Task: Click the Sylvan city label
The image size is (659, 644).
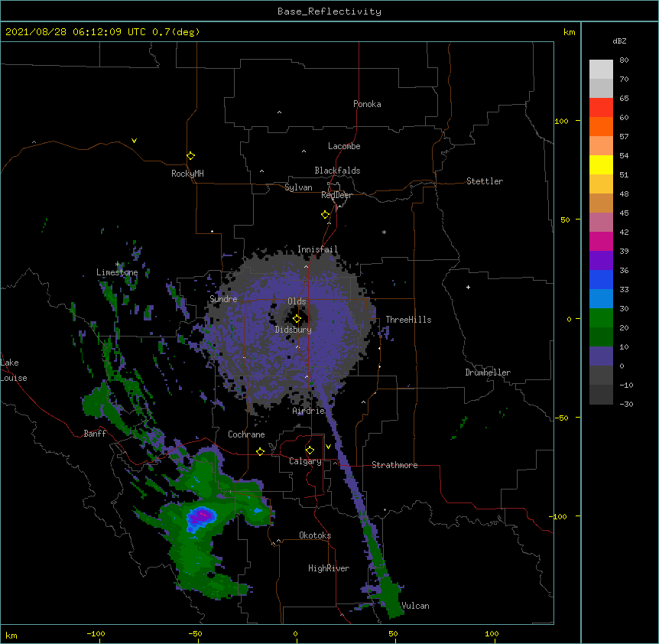Action: [x=298, y=187]
